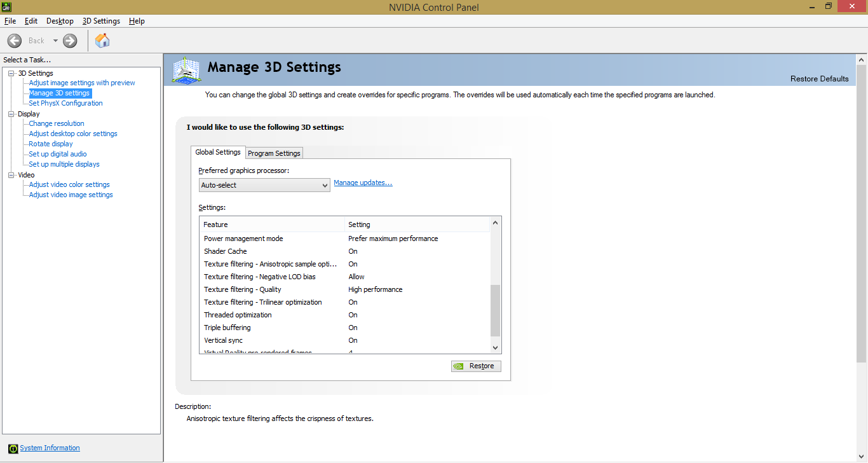The image size is (868, 463).
Task: Click settings list scroll up arrow
Action: 496,223
